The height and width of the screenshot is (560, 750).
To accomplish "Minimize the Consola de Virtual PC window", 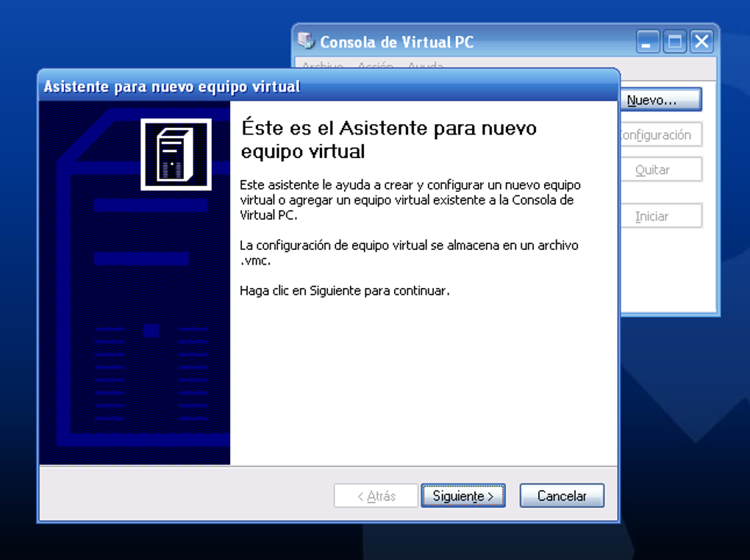I will [x=648, y=42].
